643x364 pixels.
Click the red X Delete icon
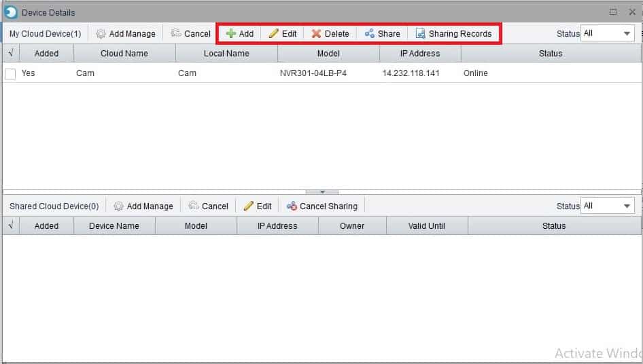click(316, 33)
